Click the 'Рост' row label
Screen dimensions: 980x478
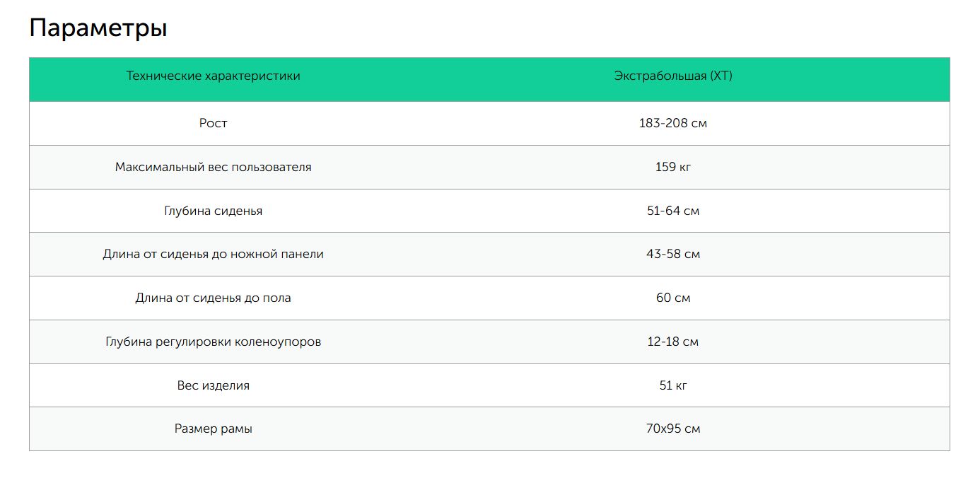[213, 123]
